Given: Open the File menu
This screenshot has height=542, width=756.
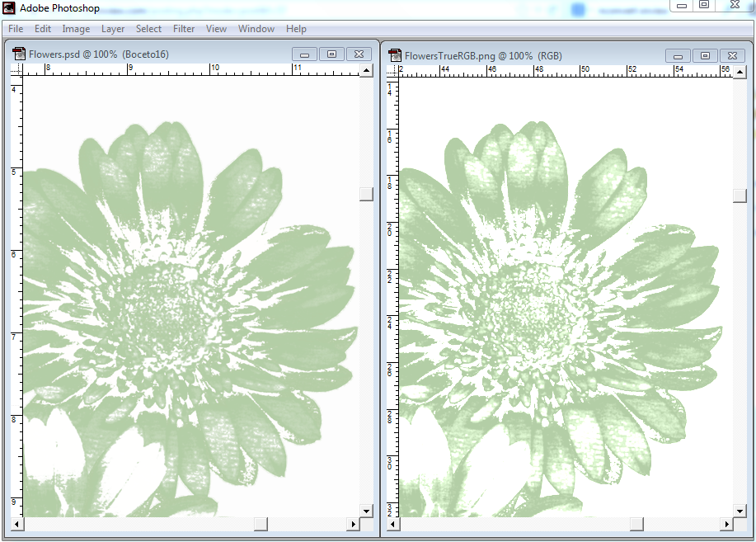Looking at the screenshot, I should [16, 29].
